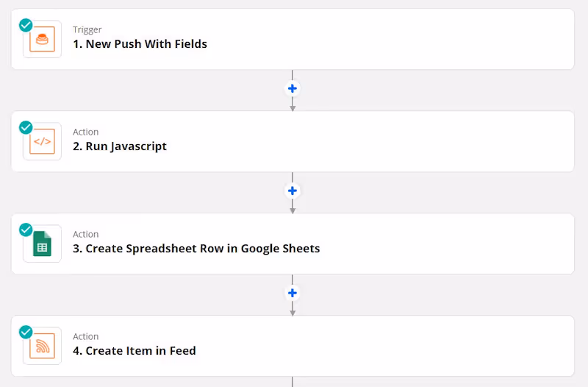588x387 pixels.
Task: Click the checkmark badge on the Google Sheets step
Action: click(x=26, y=230)
